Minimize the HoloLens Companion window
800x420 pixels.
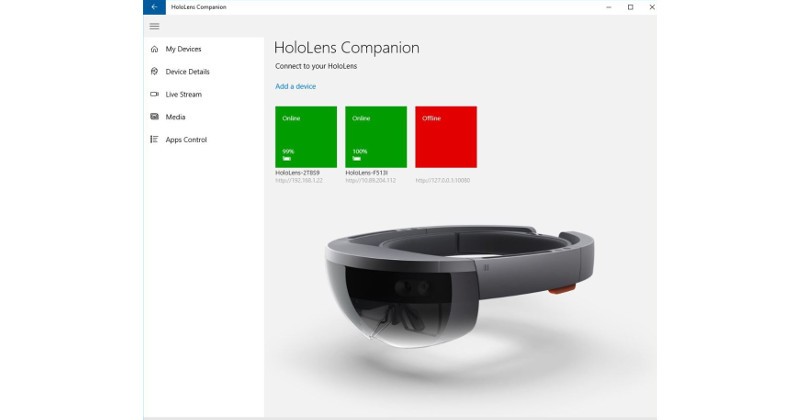[x=609, y=7]
